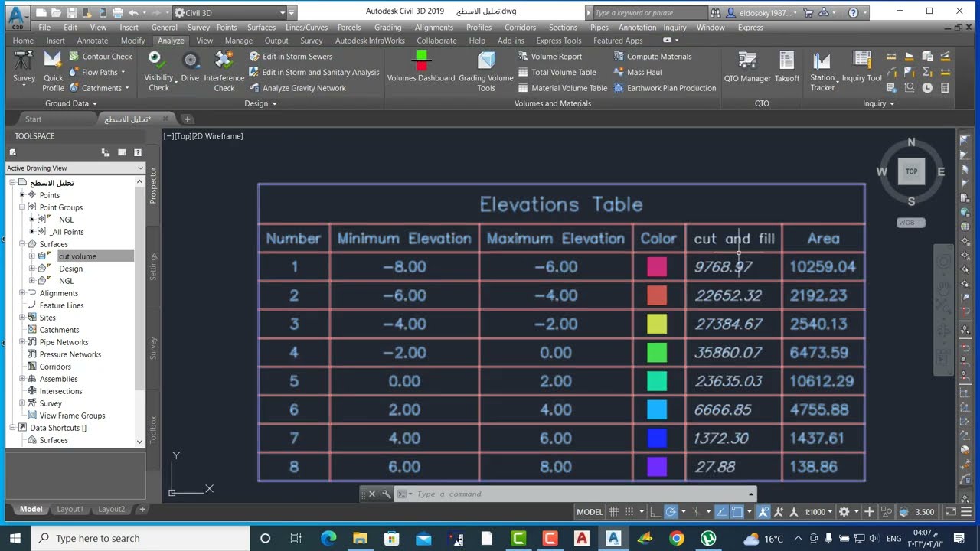Toggle the drawing grid display in status bar
Viewport: 980px width, 551px height.
point(614,512)
